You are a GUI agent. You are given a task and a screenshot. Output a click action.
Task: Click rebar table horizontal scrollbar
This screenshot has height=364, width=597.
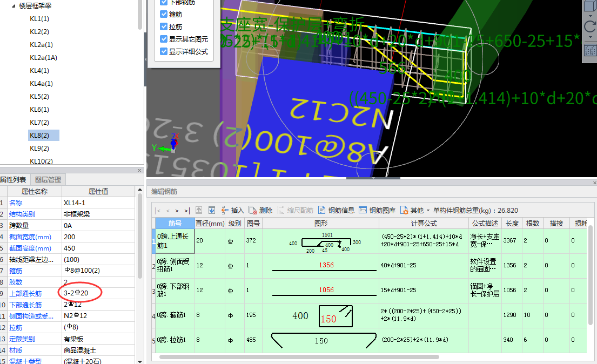(299, 357)
